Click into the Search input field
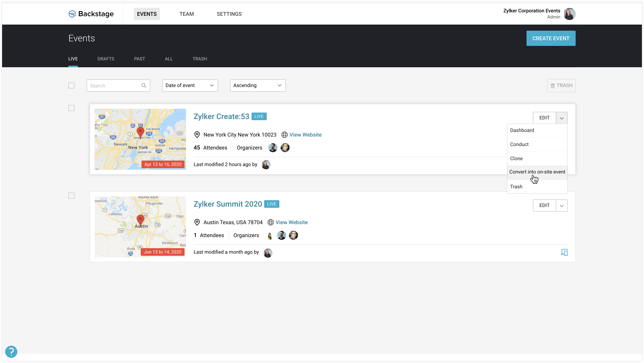The image size is (644, 363). (x=114, y=86)
